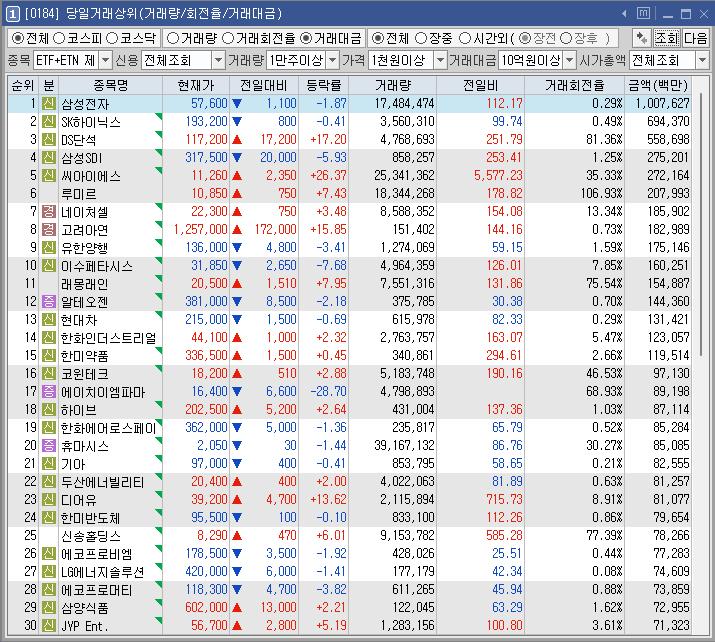
Task: Click the 신 credit icon for 이수페타시스
Action: coord(49,265)
